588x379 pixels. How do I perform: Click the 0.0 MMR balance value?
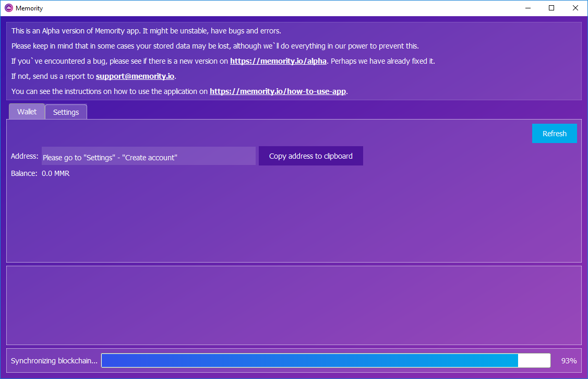pos(55,173)
